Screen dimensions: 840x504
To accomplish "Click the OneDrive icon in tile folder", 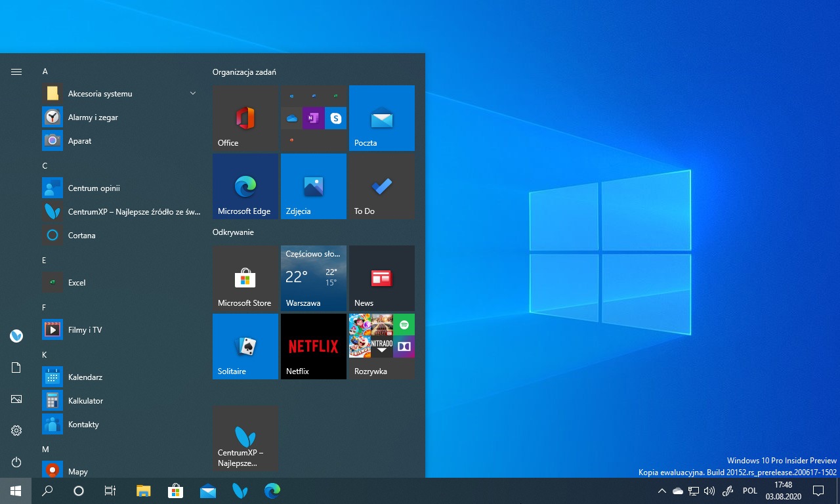I will point(292,118).
